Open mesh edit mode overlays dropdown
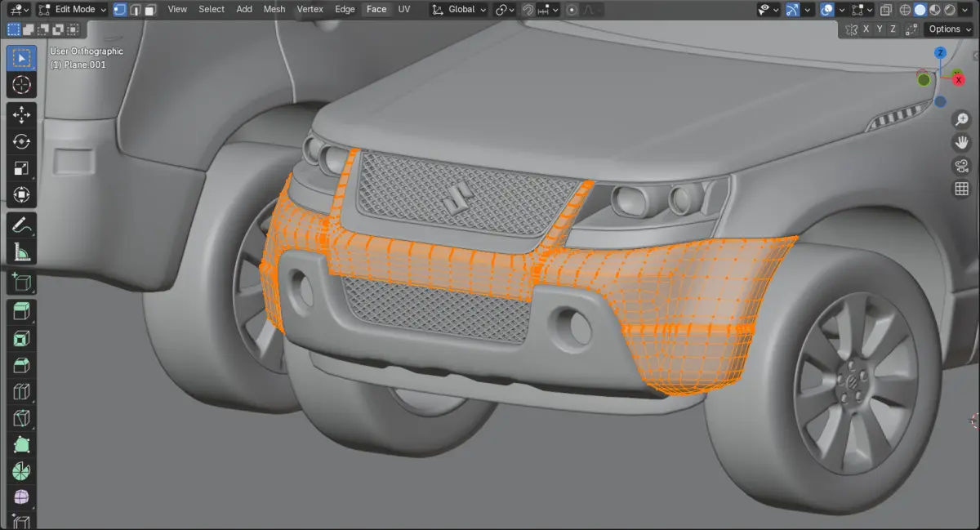This screenshot has width=980, height=530. (863, 10)
